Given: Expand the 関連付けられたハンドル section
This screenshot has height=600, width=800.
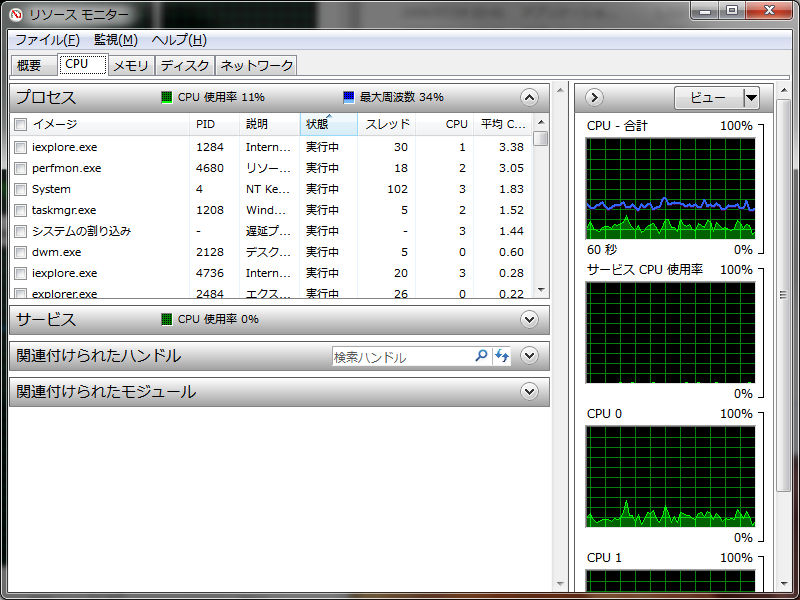Looking at the screenshot, I should [x=529, y=355].
